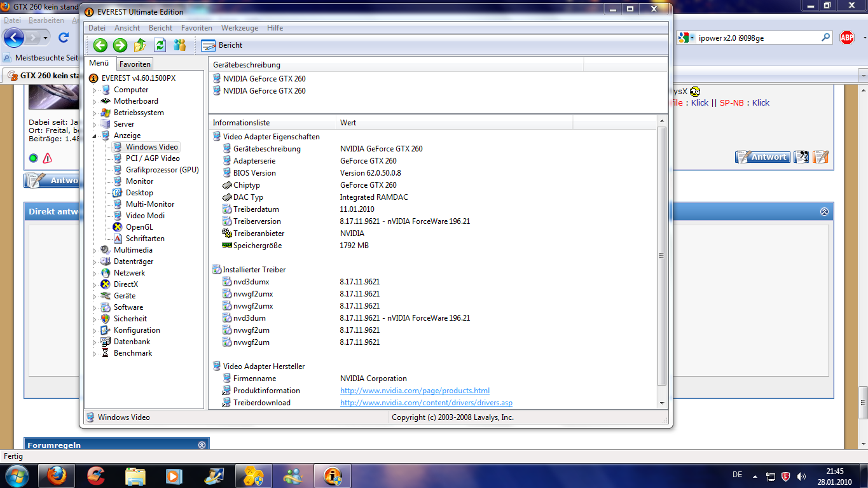Select the Menü tab in side panel
Viewport: 868px width, 488px height.
(99, 63)
